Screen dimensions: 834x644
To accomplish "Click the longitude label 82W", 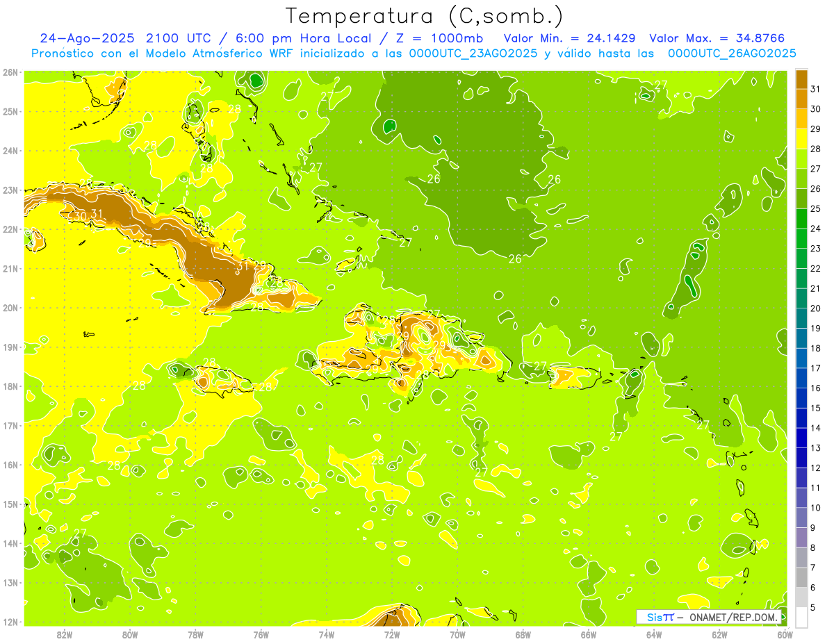I will (64, 634).
